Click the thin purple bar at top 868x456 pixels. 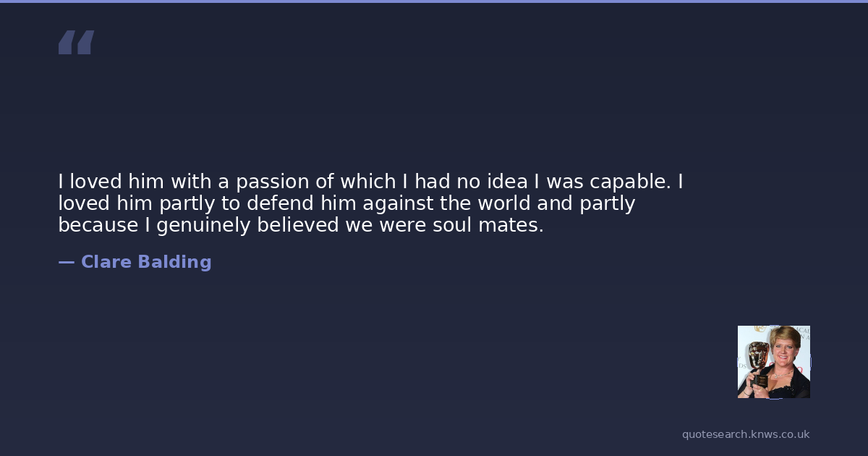click(x=434, y=1)
